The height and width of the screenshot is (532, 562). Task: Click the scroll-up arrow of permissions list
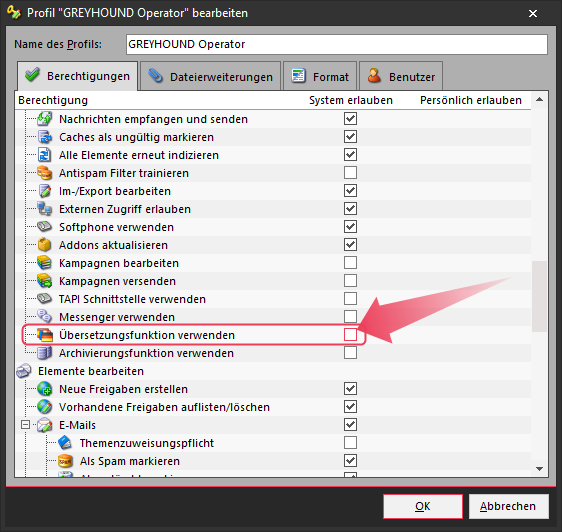coord(539,100)
